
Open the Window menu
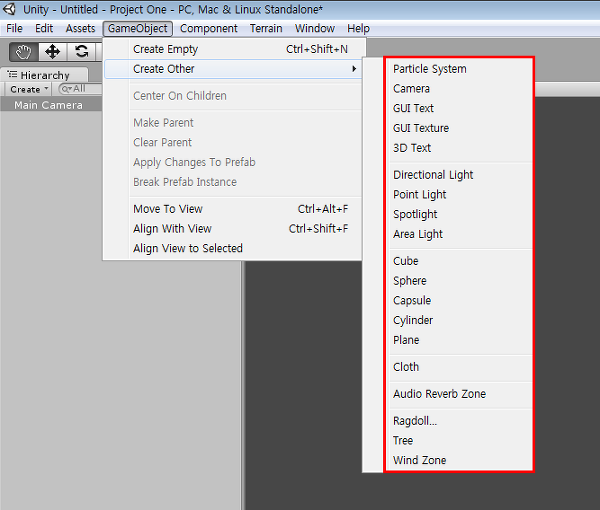tap(315, 28)
